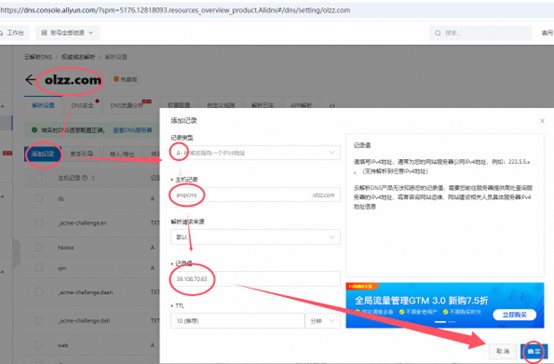Go to 云解析DNS breadcrumb
The image size is (554, 364).
click(38, 57)
